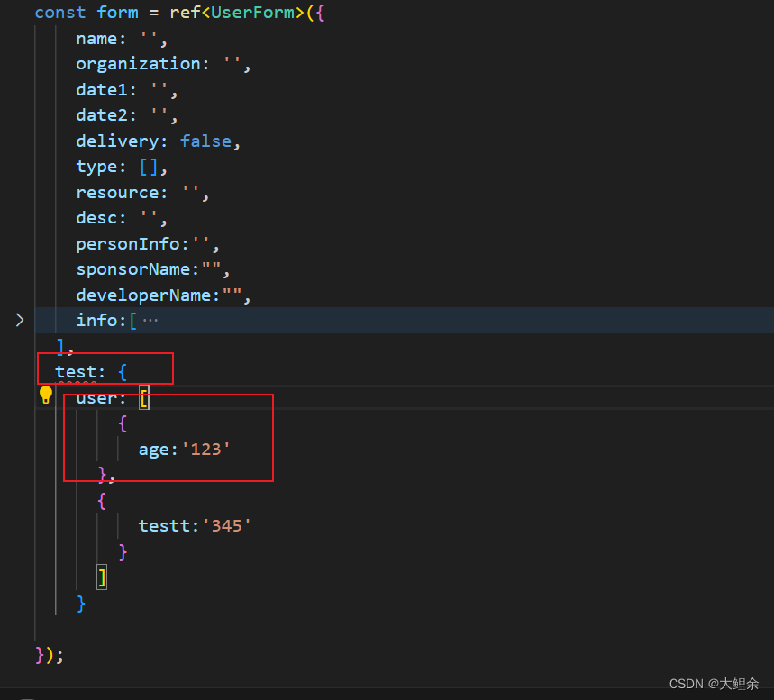This screenshot has height=700, width=774.
Task: Click the testt property value '345'
Action: click(x=227, y=524)
